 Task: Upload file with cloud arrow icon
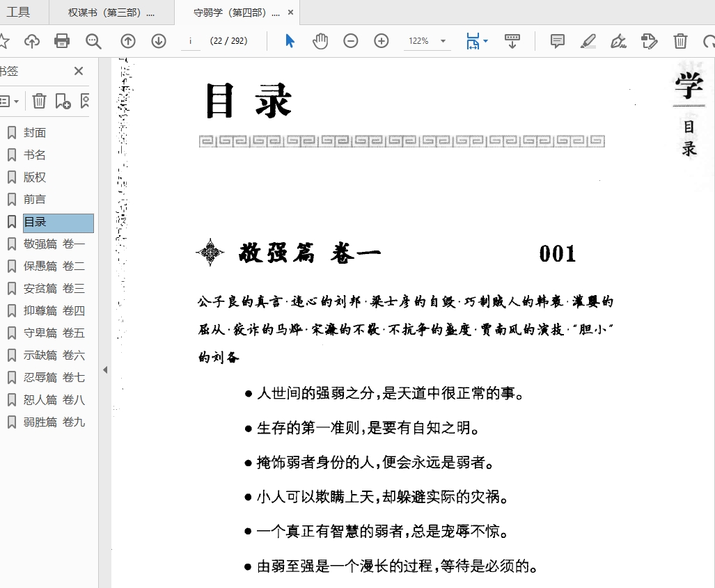[32, 41]
